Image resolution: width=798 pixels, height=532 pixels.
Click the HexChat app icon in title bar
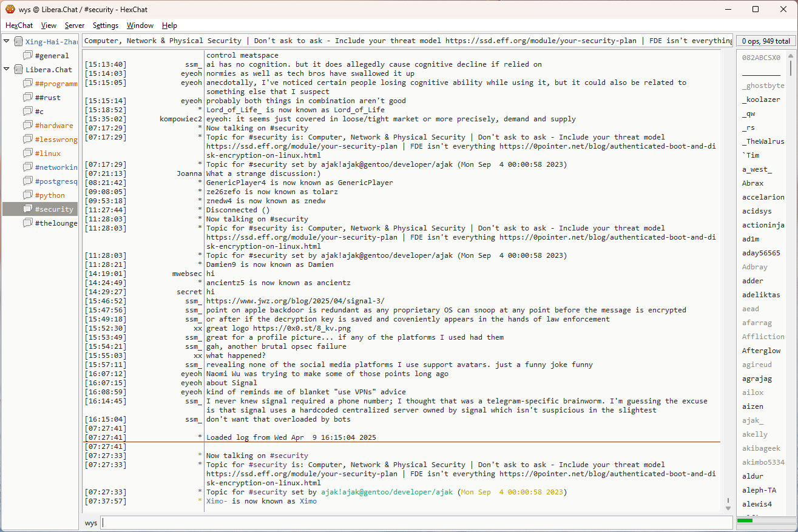(x=10, y=9)
